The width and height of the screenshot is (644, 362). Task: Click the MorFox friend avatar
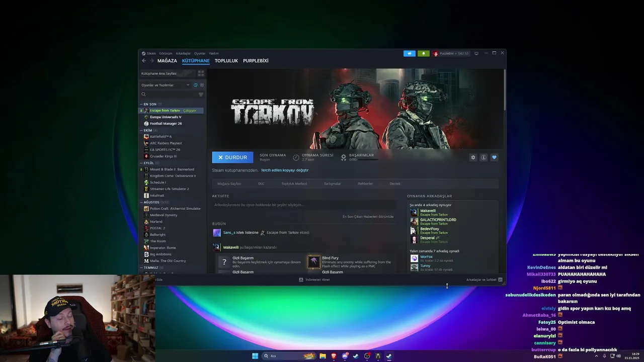coord(414,258)
